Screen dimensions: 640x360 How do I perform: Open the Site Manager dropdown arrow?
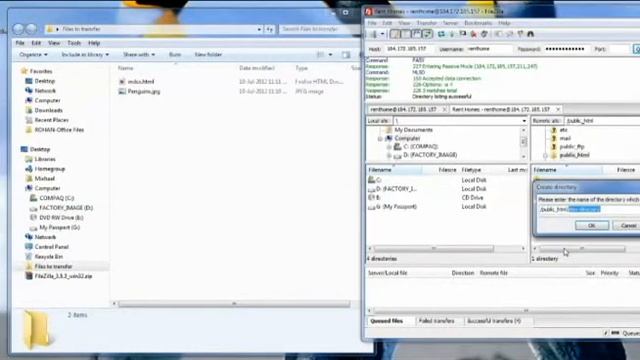382,34
